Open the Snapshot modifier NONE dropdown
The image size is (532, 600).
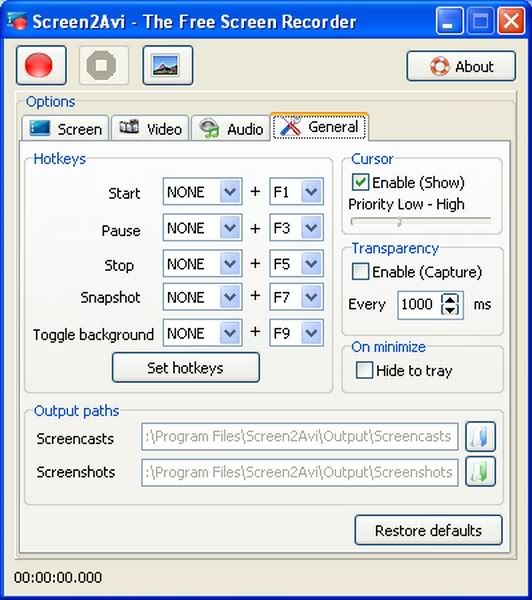pos(202,297)
